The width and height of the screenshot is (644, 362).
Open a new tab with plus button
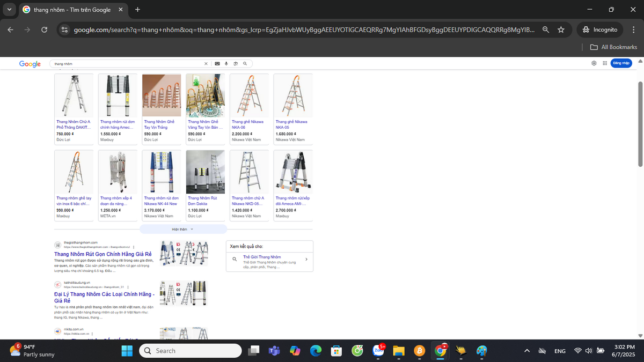[138, 10]
